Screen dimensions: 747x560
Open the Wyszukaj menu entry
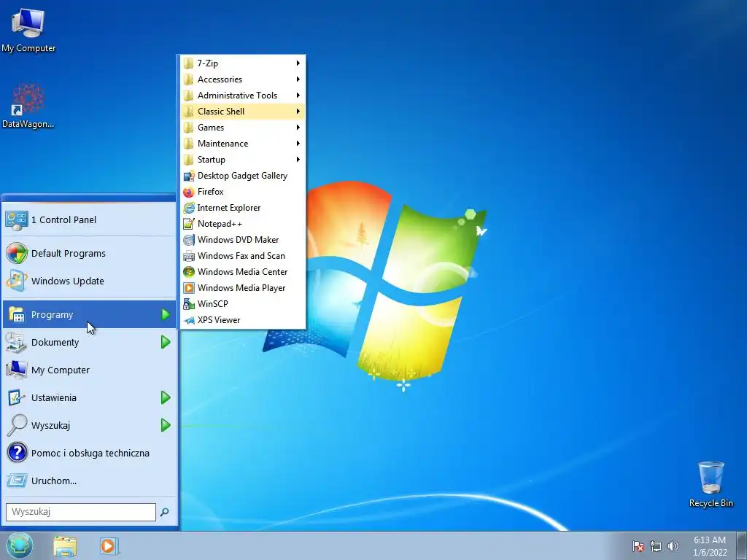click(x=90, y=425)
